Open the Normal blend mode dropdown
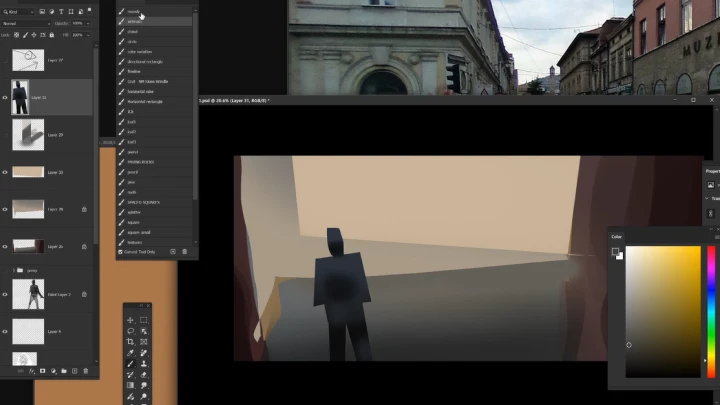This screenshot has height=405, width=720. click(x=26, y=23)
